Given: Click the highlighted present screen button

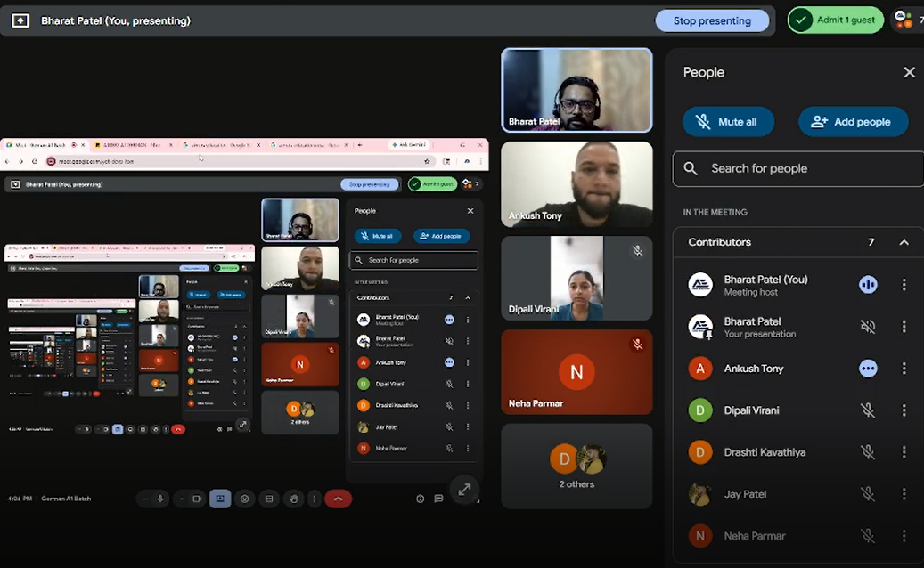Looking at the screenshot, I should 220,499.
